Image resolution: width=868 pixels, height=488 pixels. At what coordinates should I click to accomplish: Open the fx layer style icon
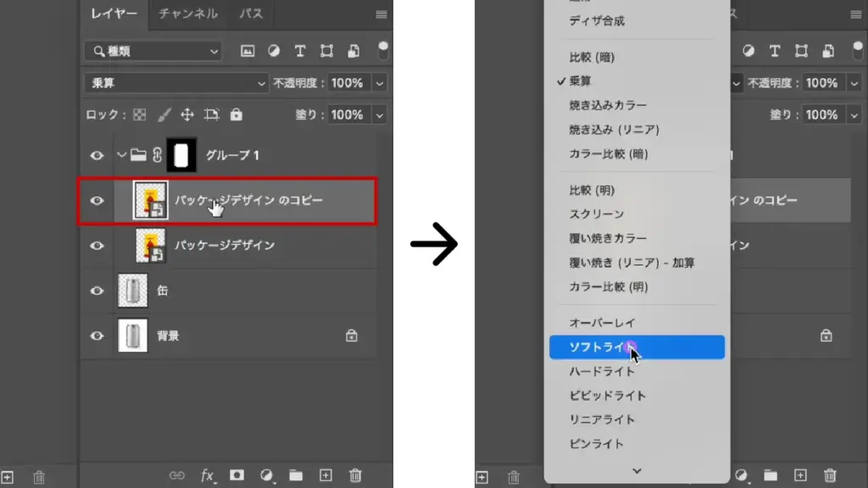click(x=207, y=475)
